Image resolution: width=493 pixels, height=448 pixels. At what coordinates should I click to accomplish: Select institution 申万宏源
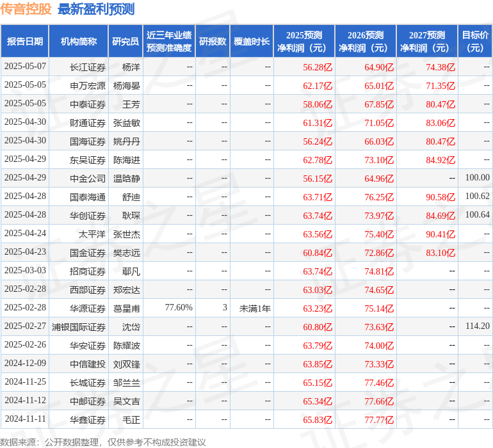(x=88, y=86)
